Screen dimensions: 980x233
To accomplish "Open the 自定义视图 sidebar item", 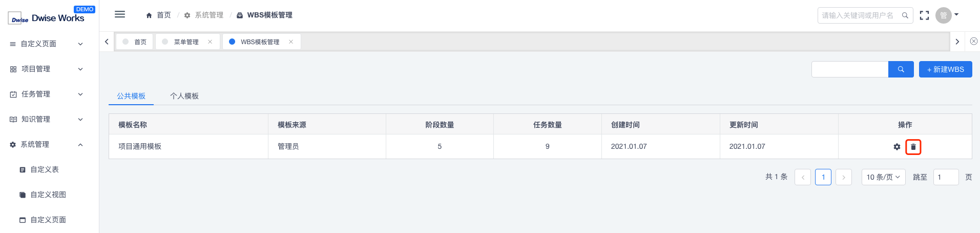I will [x=49, y=195].
